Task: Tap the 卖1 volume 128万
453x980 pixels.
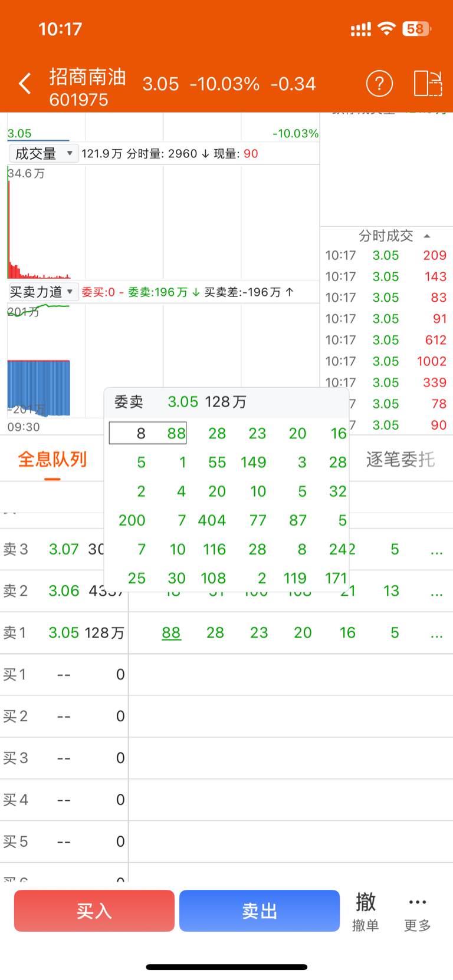Action: coord(104,633)
